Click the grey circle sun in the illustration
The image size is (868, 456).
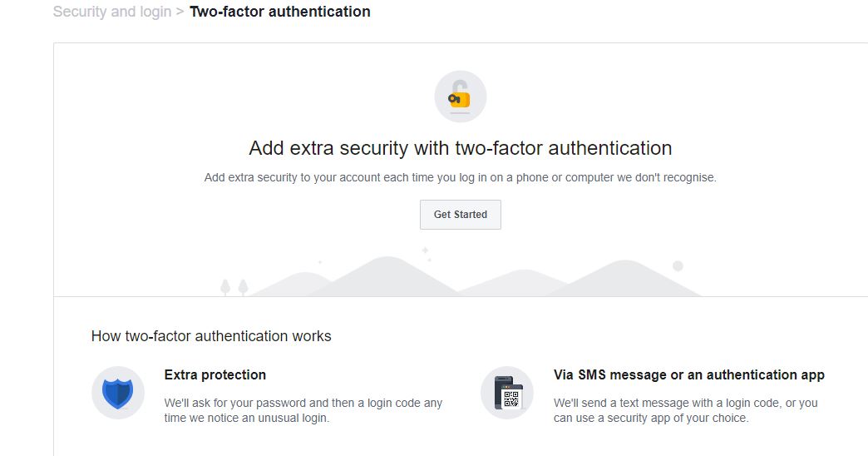[x=678, y=266]
